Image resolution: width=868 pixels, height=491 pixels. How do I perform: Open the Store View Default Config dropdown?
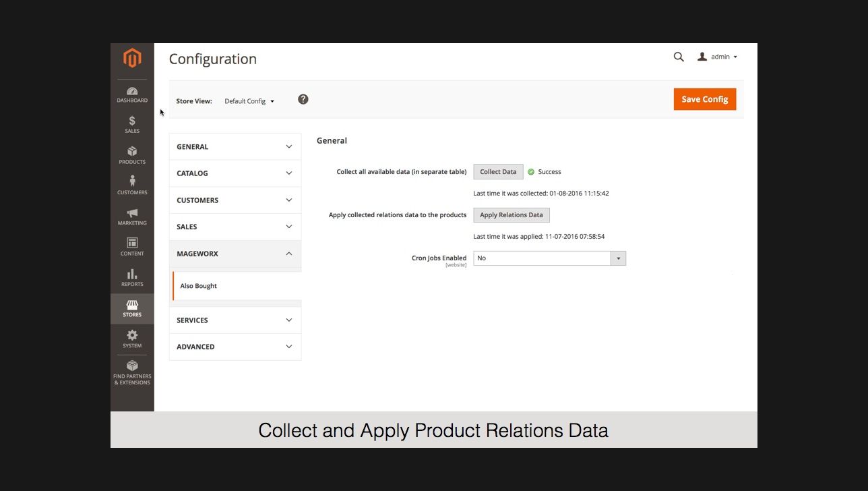(x=249, y=101)
